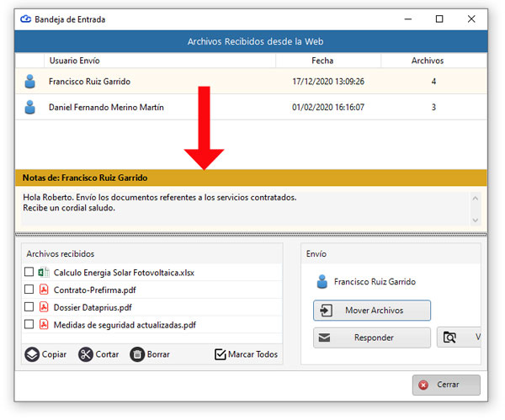Image resolution: width=505 pixels, height=420 pixels.
Task: Click the Cerrar button
Action: (446, 385)
